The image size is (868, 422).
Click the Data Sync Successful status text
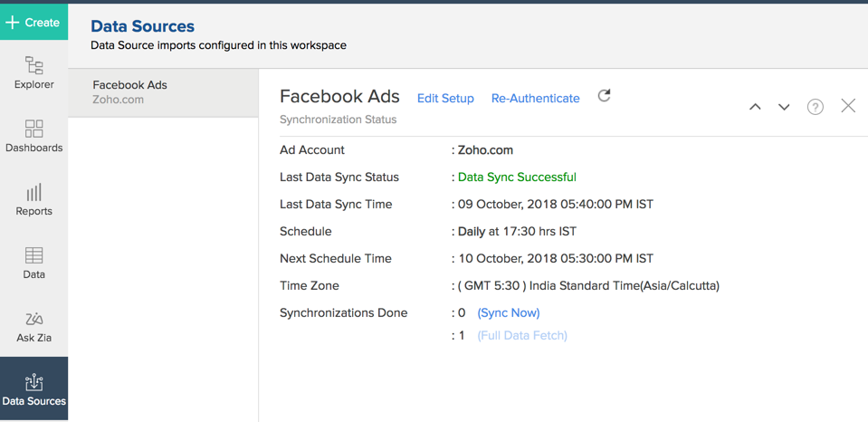point(517,177)
